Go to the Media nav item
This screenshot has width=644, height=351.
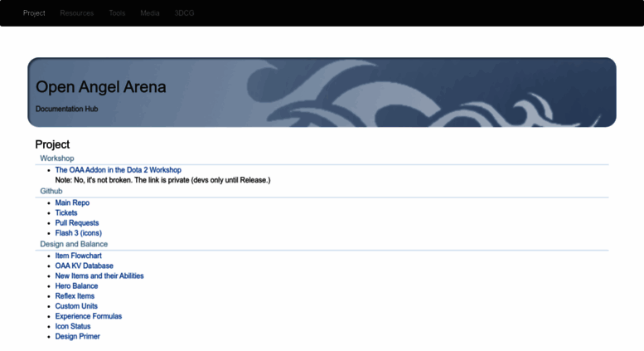click(150, 13)
